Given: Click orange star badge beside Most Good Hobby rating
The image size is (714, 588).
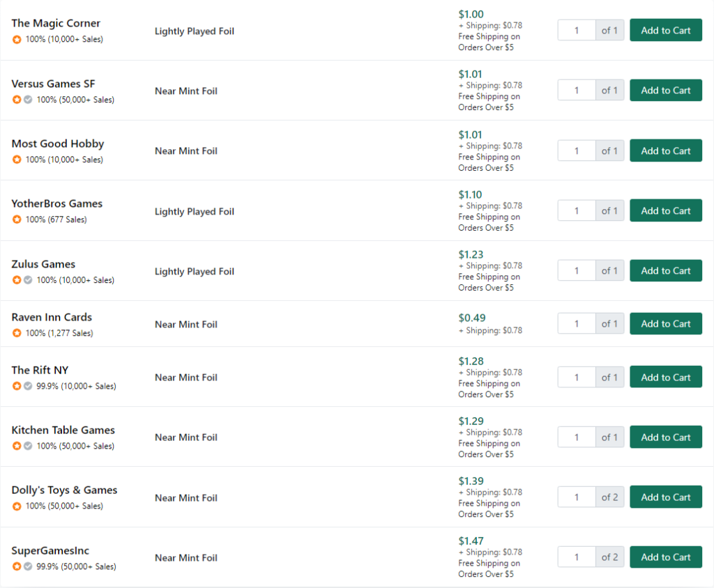Looking at the screenshot, I should 17,160.
